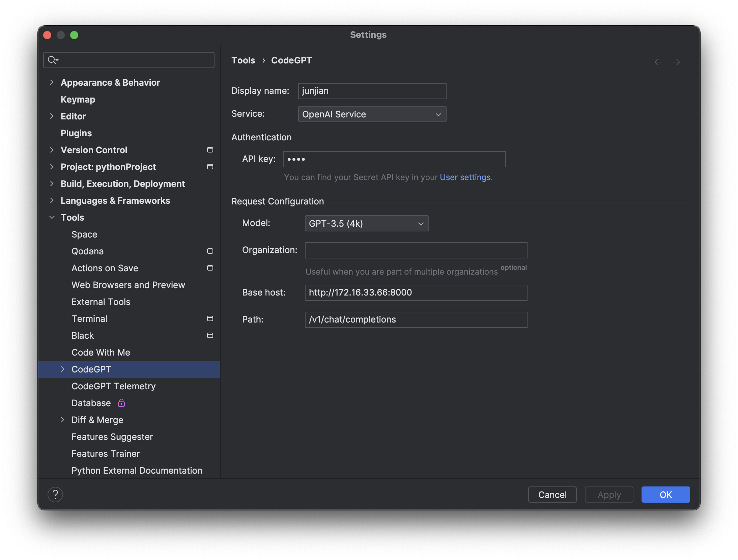This screenshot has height=560, width=738.
Task: Open the User settings link
Action: coord(465,177)
